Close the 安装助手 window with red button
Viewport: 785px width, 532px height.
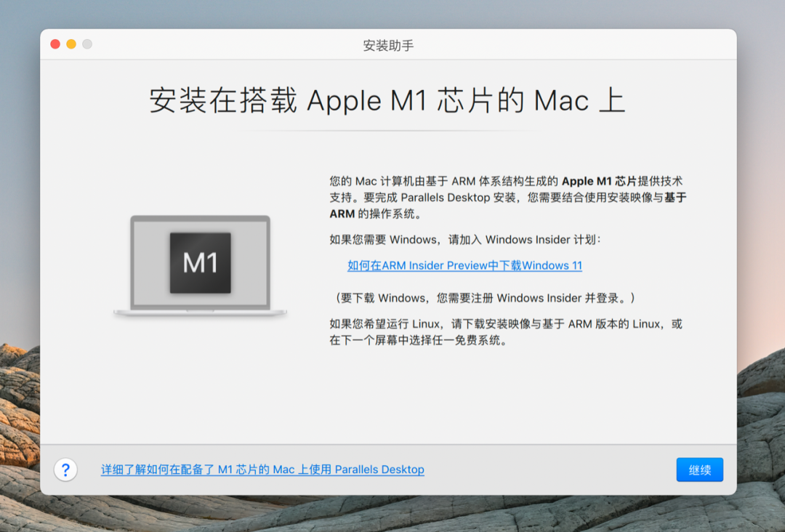click(x=55, y=44)
